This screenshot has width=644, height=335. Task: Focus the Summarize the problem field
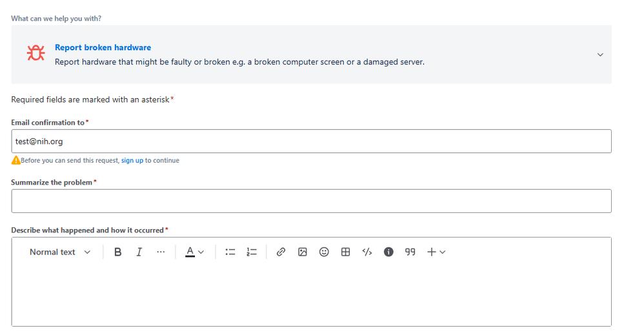tap(311, 201)
